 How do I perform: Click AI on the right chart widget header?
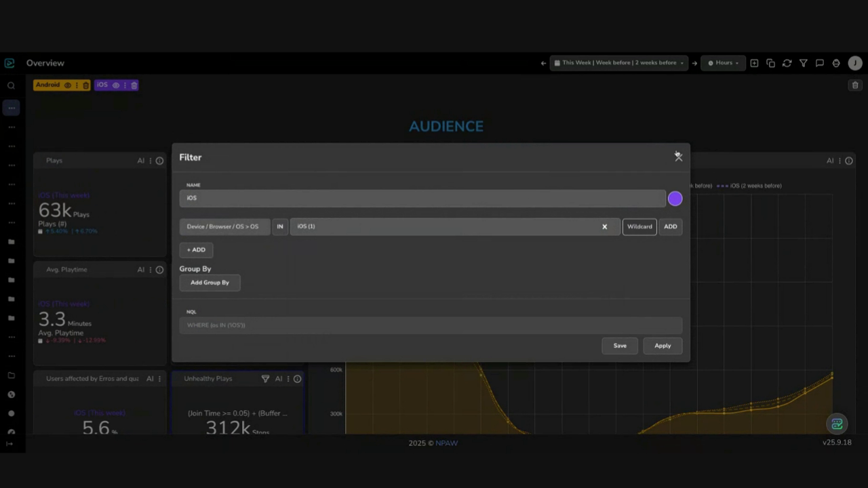(830, 161)
